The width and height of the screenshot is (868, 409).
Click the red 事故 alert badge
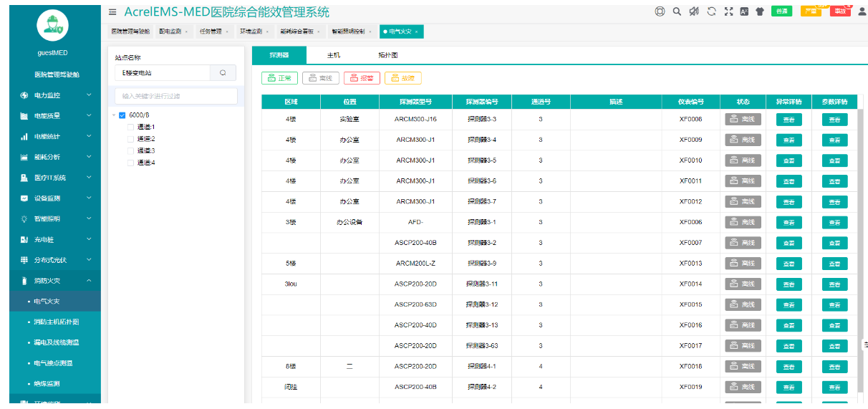click(839, 11)
